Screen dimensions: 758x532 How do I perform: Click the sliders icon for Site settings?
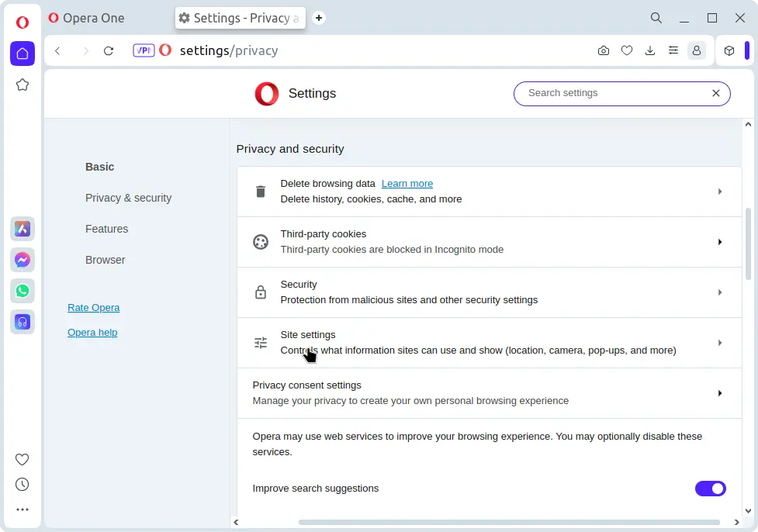(261, 343)
